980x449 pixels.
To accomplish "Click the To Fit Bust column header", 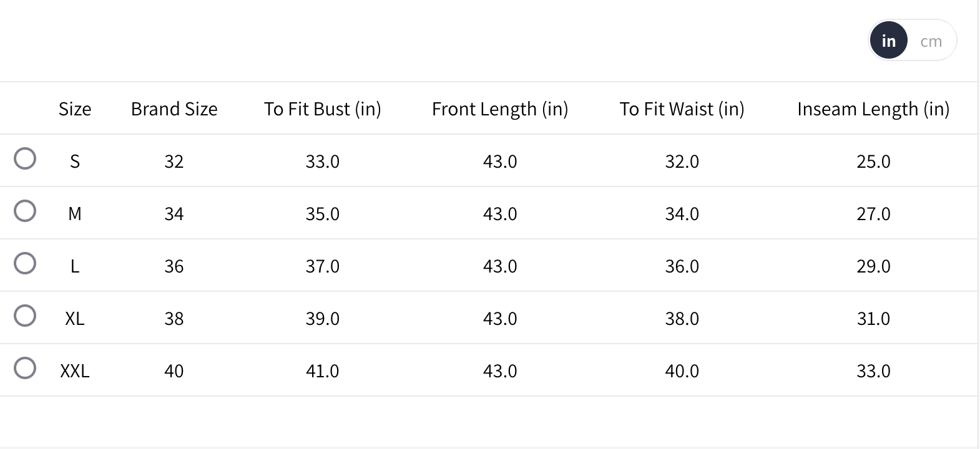I will click(x=322, y=109).
